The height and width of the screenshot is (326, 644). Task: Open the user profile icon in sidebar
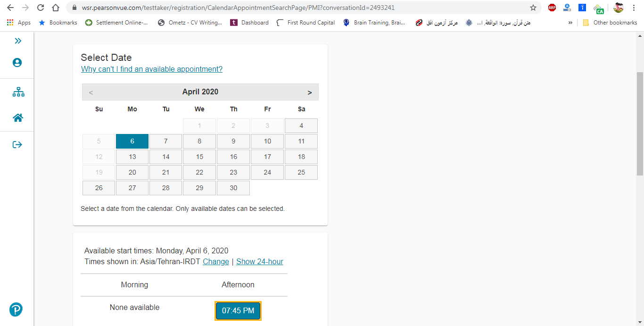pyautogui.click(x=17, y=63)
